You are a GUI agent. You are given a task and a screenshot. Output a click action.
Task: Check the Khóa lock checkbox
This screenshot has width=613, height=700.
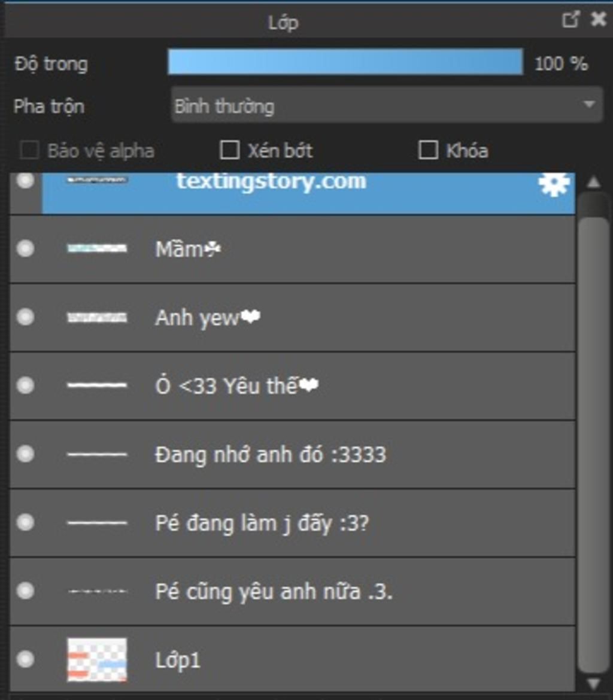(427, 150)
